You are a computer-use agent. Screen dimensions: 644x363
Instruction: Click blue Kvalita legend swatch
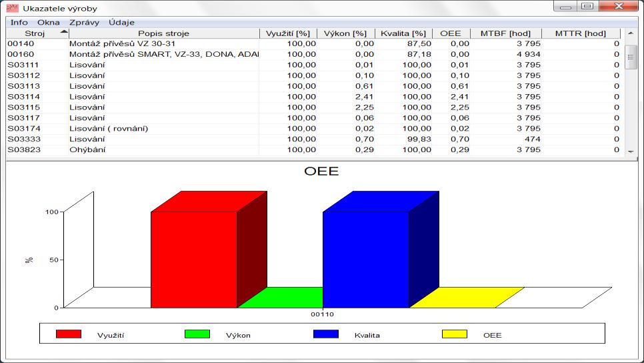[x=326, y=334]
